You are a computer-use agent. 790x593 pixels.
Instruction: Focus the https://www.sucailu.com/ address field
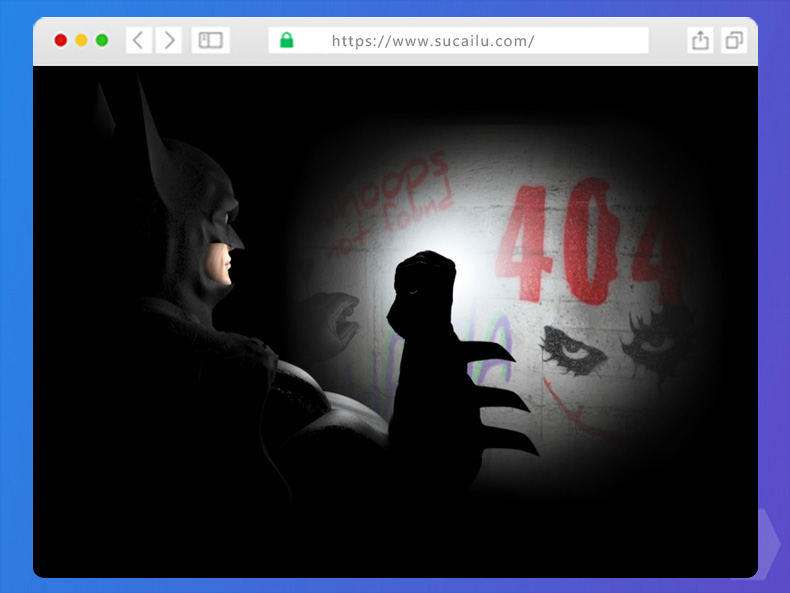tap(460, 40)
